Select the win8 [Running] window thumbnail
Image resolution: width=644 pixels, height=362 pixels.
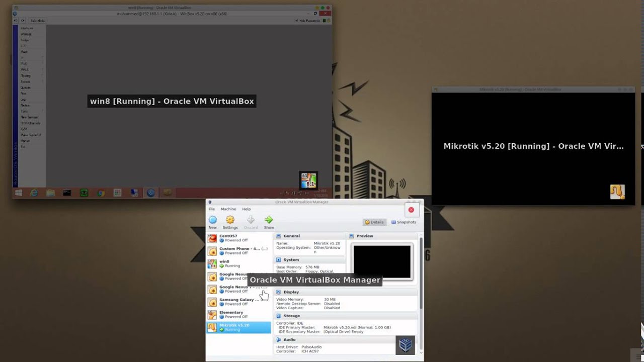coord(172,102)
